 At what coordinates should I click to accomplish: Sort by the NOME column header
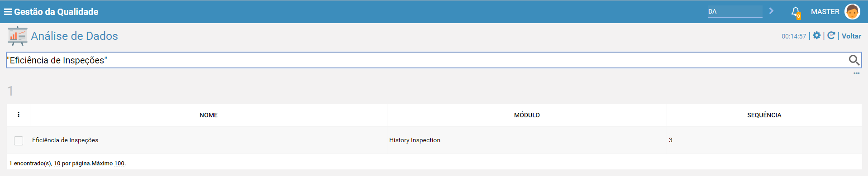click(209, 115)
